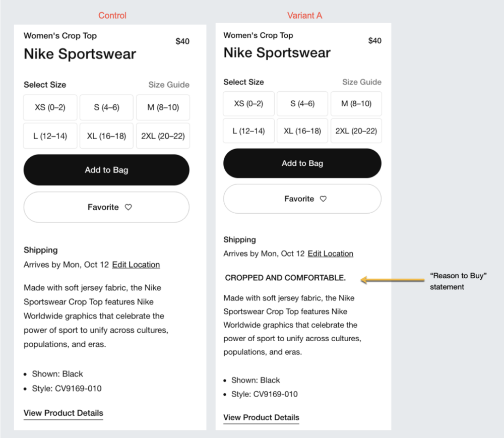Click heart icon in Variant A Favorite button
Screen dimensions: 504x438
[x=323, y=199]
